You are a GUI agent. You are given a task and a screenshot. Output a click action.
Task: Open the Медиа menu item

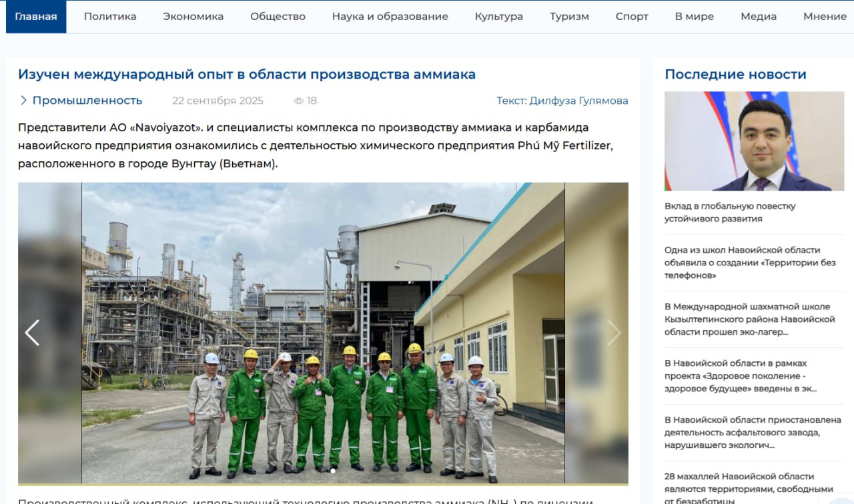pyautogui.click(x=759, y=17)
